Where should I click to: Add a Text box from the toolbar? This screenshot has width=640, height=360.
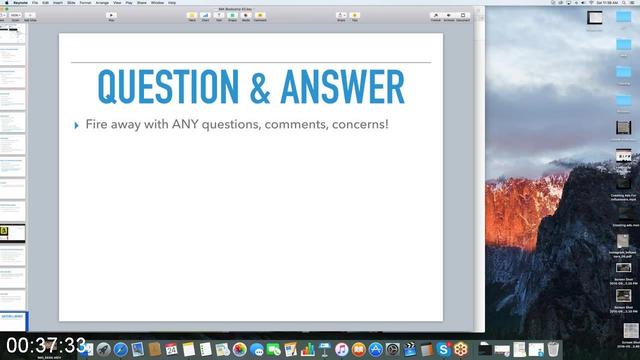219,16
